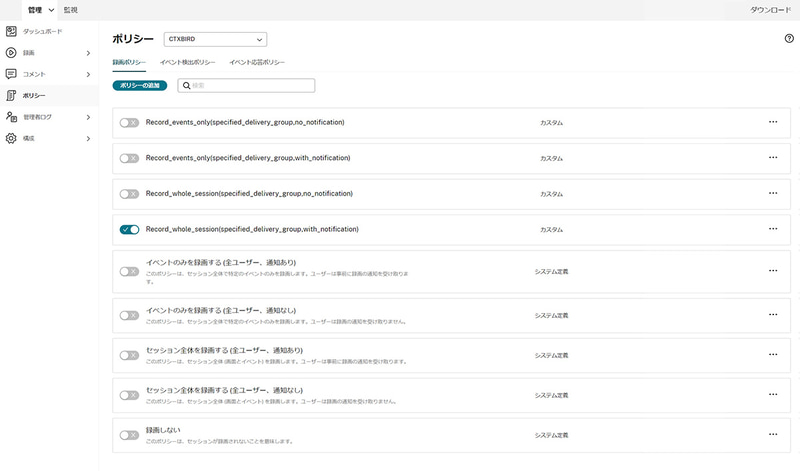Expand the 管理者ログ sidebar chevron
The image size is (800, 471).
pyautogui.click(x=88, y=117)
